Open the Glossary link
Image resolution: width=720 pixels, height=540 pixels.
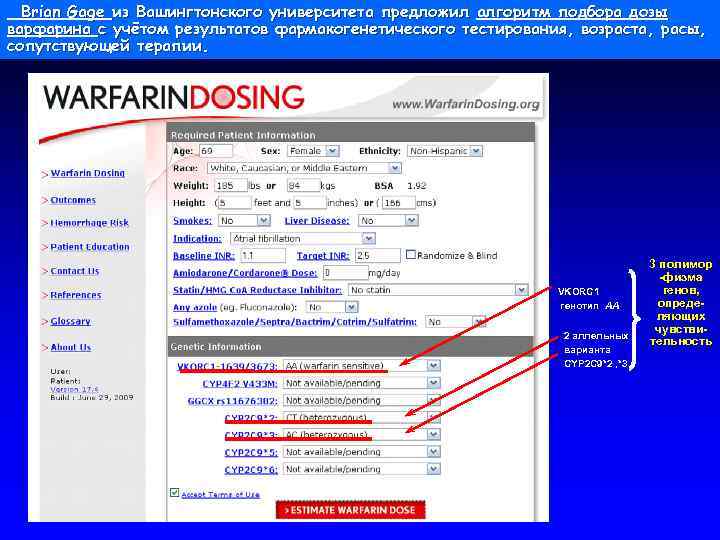click(70, 321)
